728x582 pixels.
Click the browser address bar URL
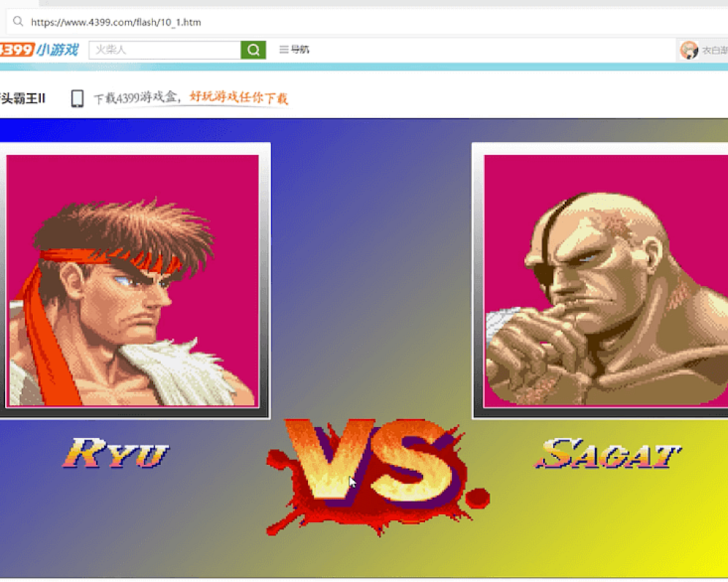116,23
